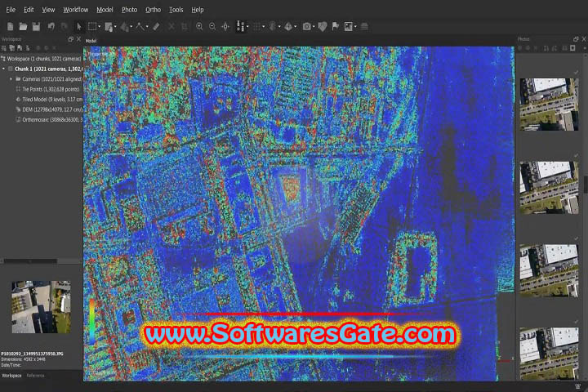Select the Workspace root tree item
This screenshot has height=392, width=588.
coord(42,59)
